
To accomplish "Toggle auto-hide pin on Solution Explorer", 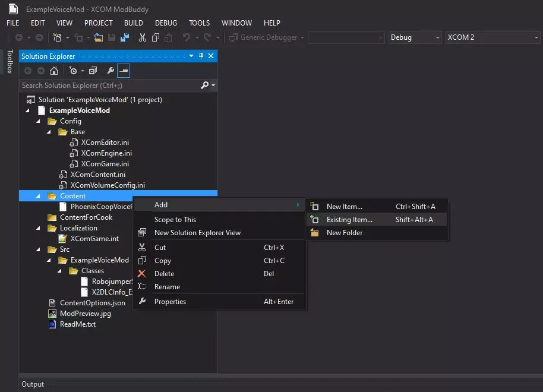I will coord(201,56).
